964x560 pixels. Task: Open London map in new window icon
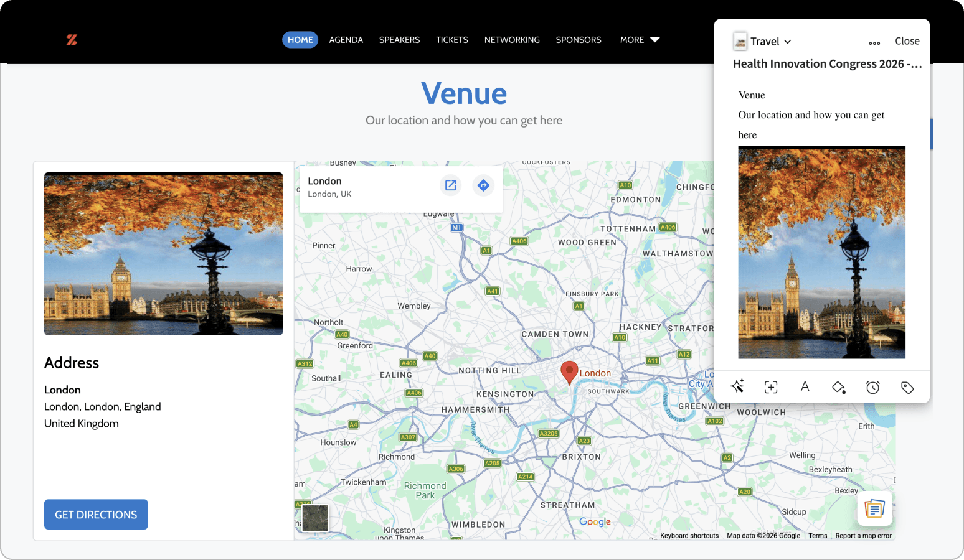[x=450, y=185]
